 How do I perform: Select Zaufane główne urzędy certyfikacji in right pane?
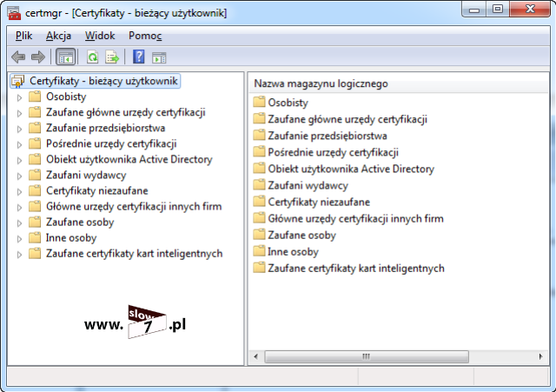click(x=347, y=119)
